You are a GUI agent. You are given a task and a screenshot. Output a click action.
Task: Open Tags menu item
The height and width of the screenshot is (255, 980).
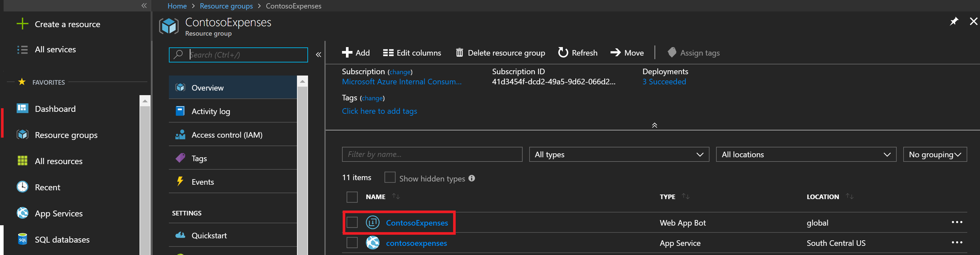(233, 158)
